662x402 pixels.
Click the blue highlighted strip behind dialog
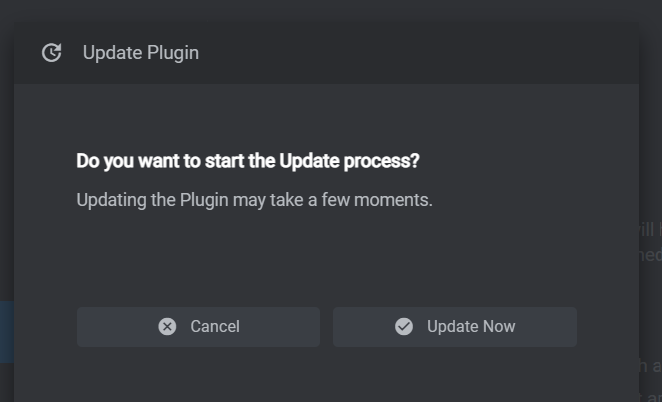[x=6, y=332]
